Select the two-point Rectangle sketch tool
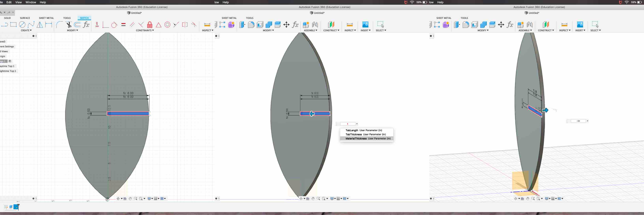Image resolution: width=644 pixels, height=215 pixels. [x=13, y=25]
